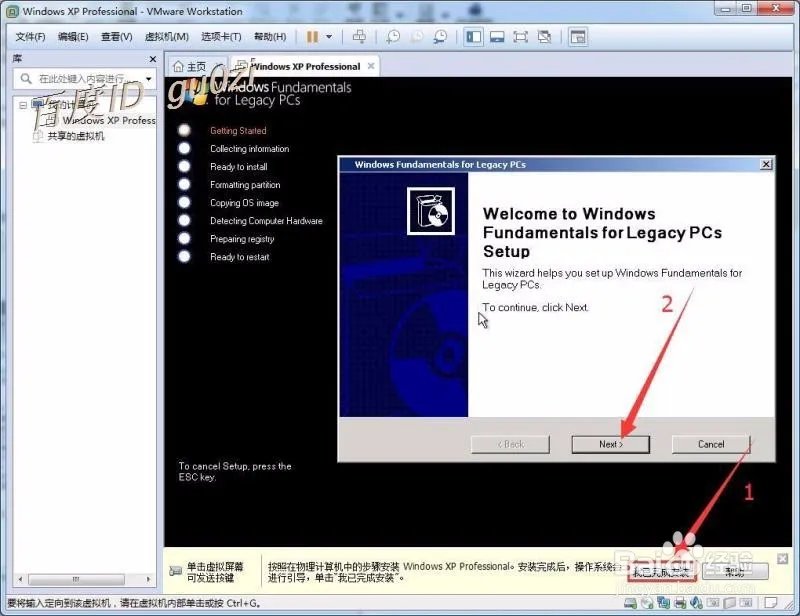This screenshot has width=800, height=616.
Task: Collapse the 我的计算机 tree node
Action: click(x=24, y=104)
